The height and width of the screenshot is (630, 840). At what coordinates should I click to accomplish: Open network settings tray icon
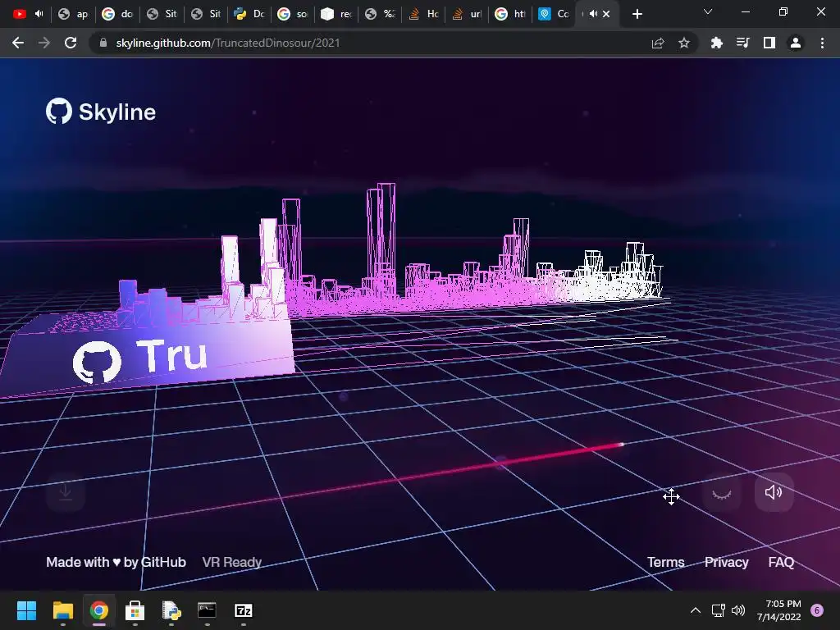(718, 610)
